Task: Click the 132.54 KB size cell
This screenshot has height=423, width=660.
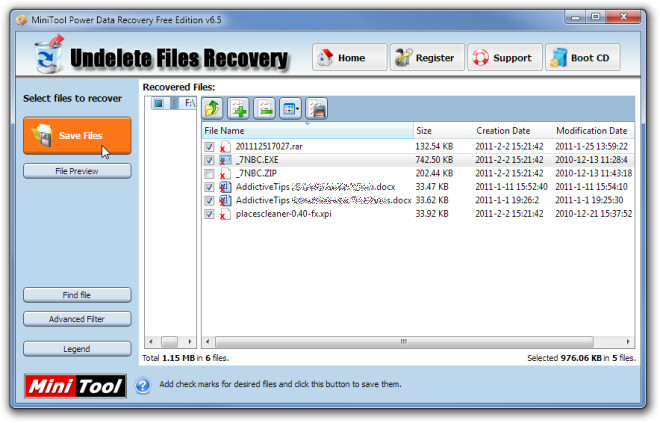Action: point(434,146)
